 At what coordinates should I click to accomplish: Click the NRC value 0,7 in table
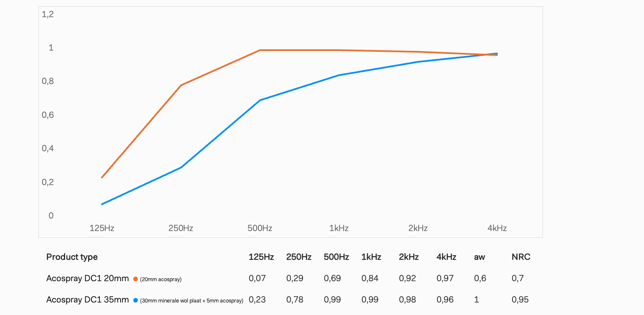click(x=518, y=279)
